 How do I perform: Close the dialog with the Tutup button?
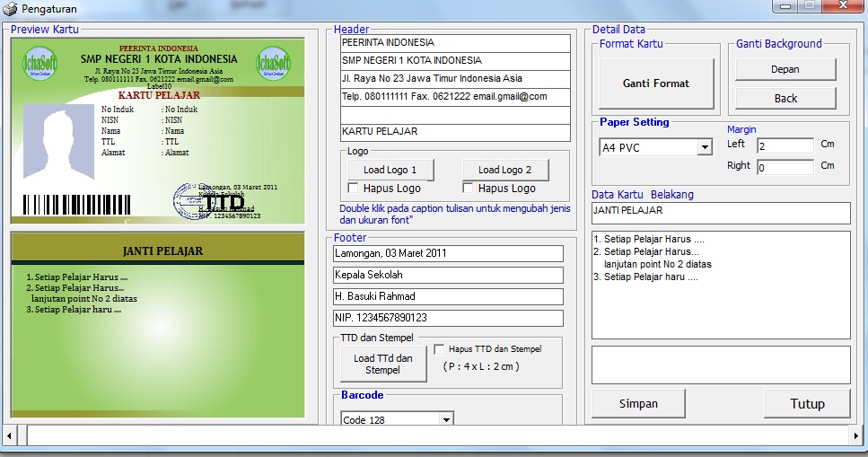[x=806, y=404]
